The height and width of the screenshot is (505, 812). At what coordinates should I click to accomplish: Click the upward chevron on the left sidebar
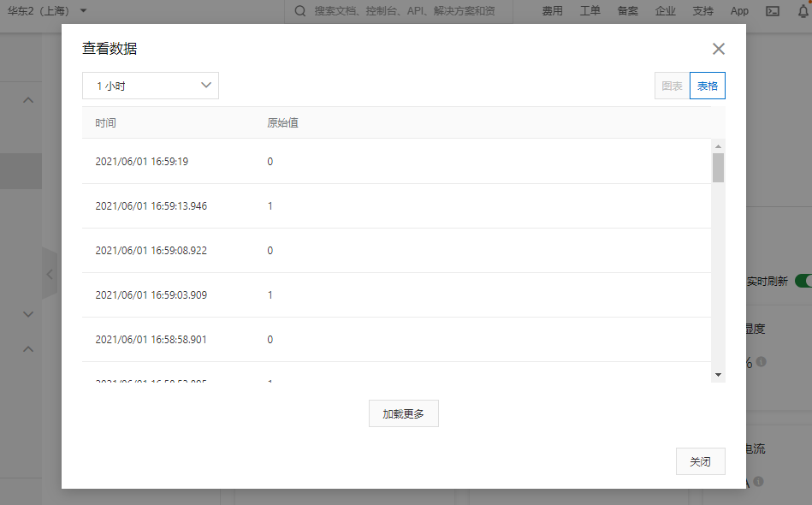(x=27, y=99)
